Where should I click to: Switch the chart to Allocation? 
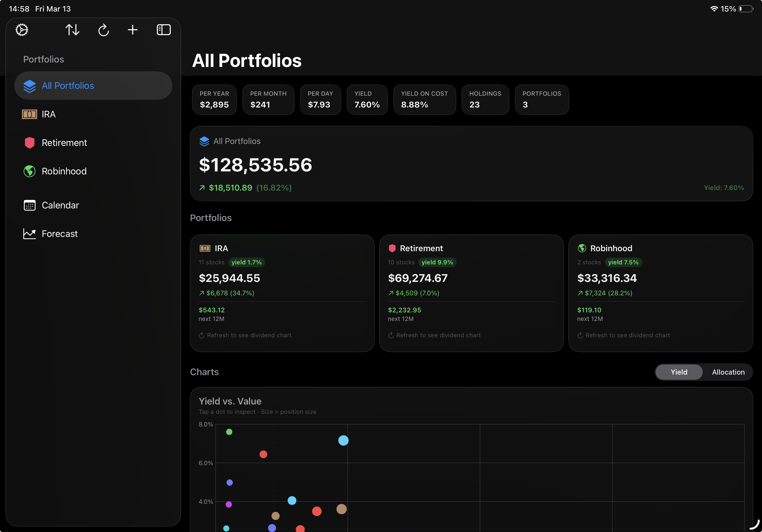click(x=728, y=372)
